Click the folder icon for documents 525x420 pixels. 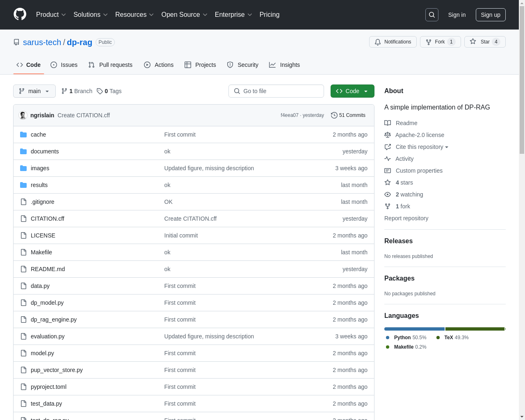pos(23,151)
